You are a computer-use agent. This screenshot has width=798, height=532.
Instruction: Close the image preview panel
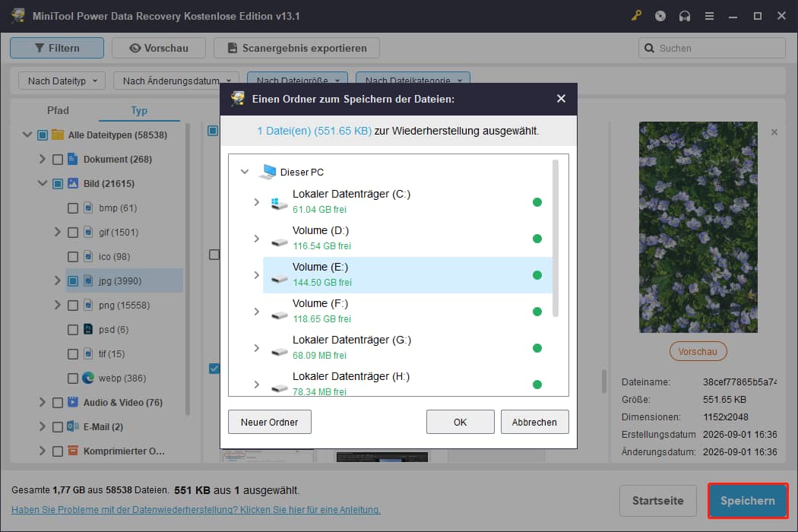774,132
